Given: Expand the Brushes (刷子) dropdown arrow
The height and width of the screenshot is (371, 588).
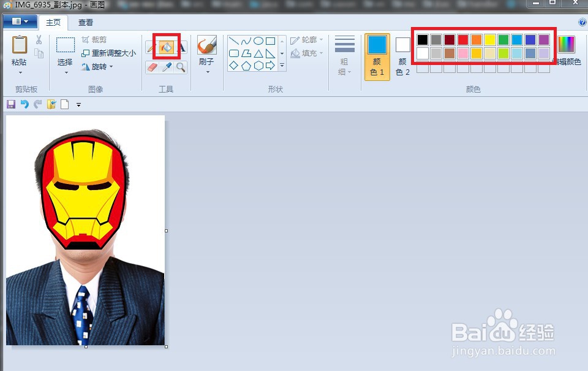Looking at the screenshot, I should tap(208, 72).
